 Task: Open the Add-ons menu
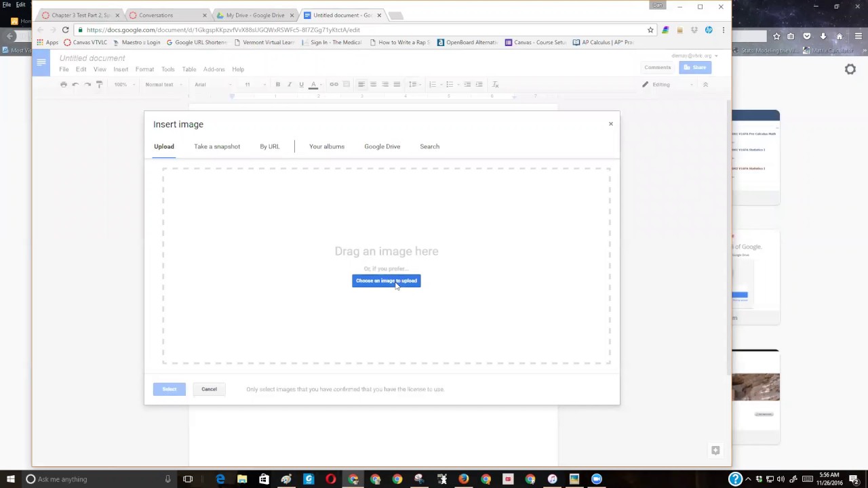214,69
